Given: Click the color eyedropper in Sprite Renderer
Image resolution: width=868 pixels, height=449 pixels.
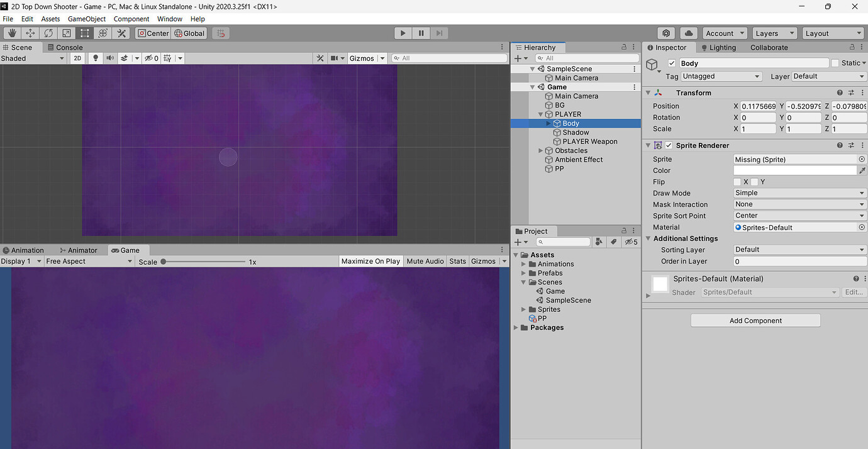Looking at the screenshot, I should coord(863,170).
